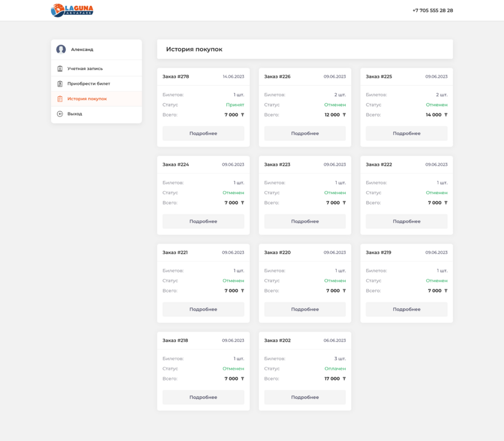This screenshot has height=441, width=504.
Task: Click the user avatar icon beside Александ
Action: 61,49
